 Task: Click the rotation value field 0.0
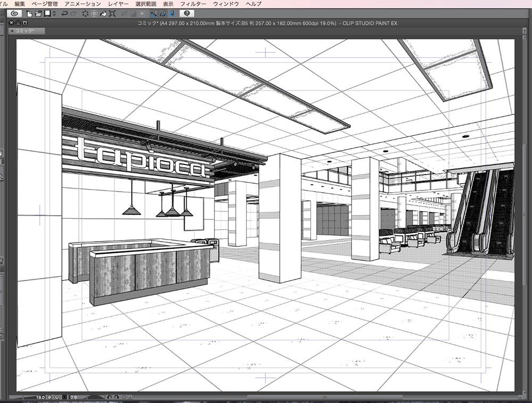point(73,397)
